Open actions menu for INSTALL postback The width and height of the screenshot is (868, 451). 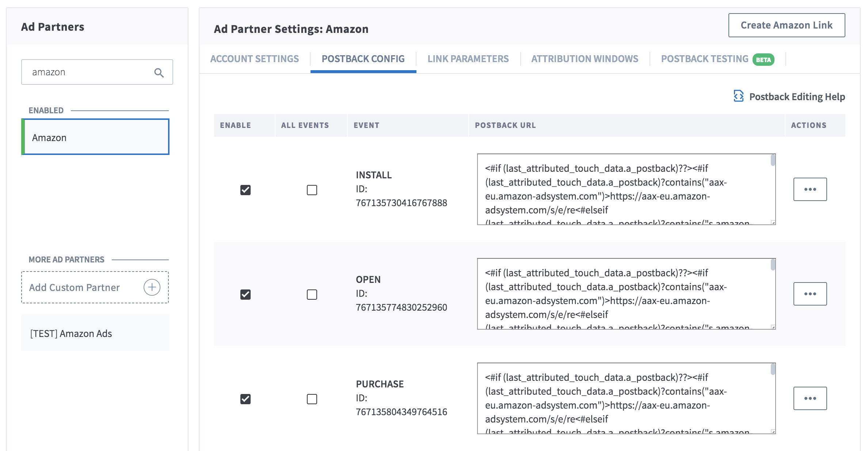tap(810, 189)
